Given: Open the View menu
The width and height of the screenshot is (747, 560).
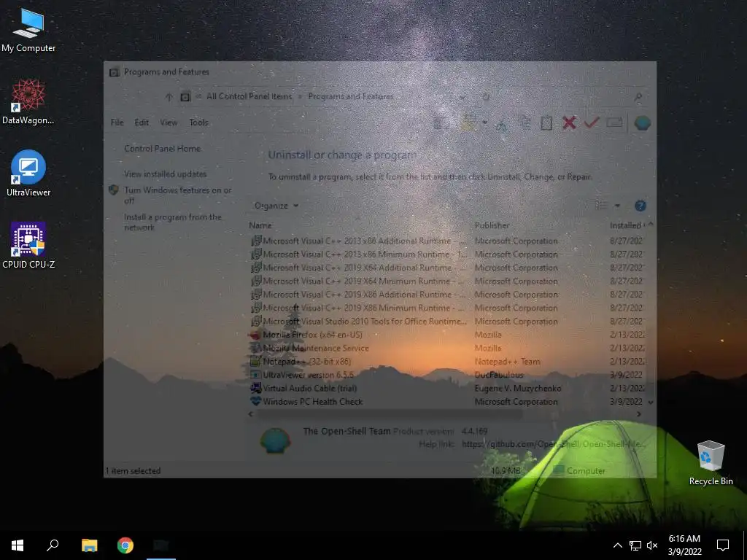Looking at the screenshot, I should click(169, 122).
